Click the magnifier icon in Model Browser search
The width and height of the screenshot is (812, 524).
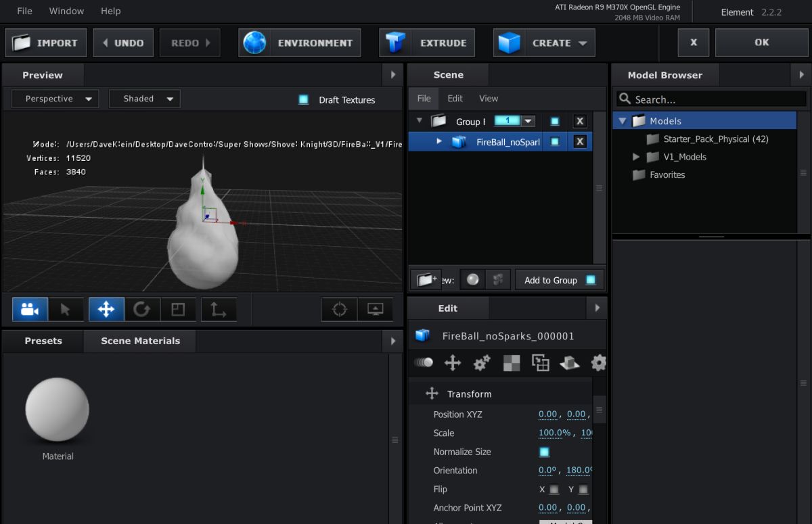pos(625,99)
